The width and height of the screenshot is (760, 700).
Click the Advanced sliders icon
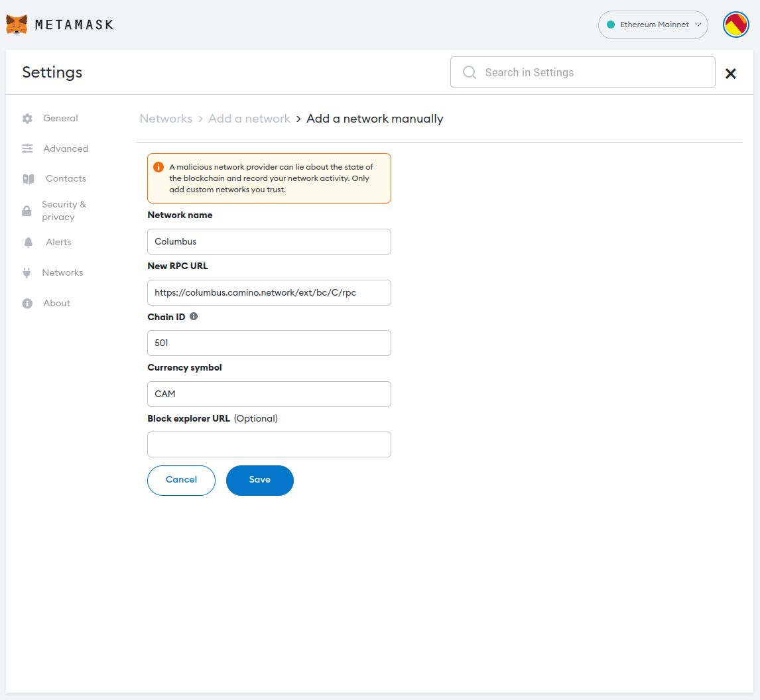tap(27, 149)
